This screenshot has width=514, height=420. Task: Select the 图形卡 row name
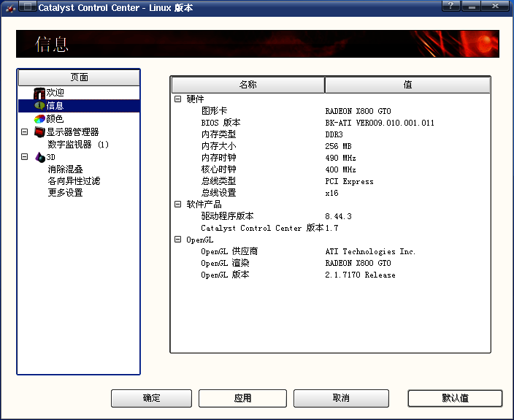(x=214, y=111)
